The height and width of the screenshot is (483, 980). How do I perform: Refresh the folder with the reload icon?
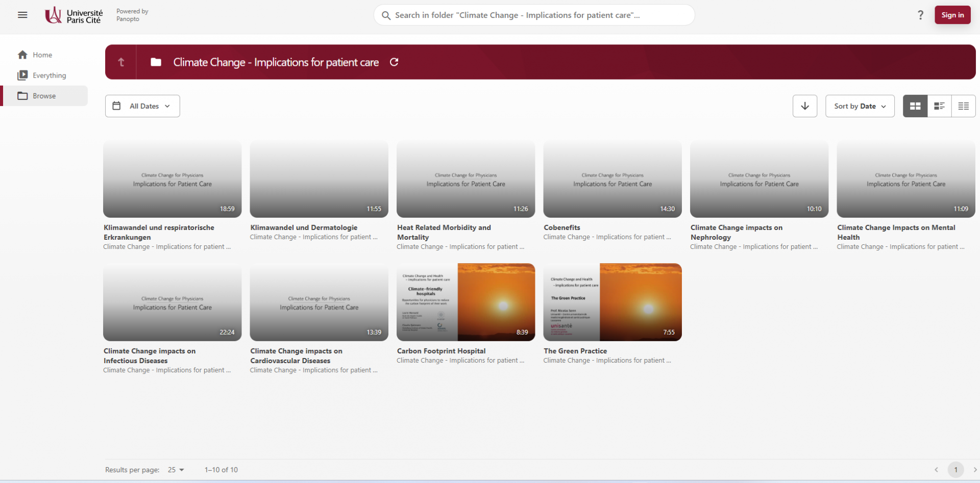point(394,62)
